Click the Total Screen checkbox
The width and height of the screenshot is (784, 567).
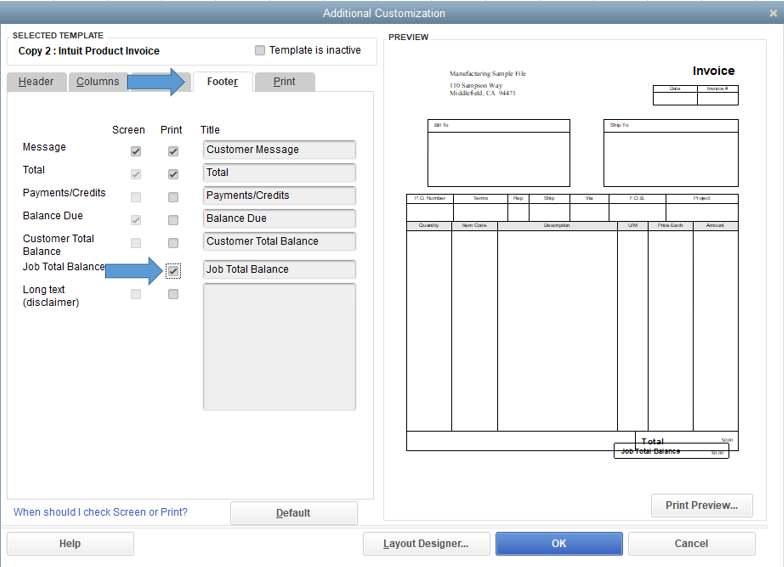pos(136,174)
